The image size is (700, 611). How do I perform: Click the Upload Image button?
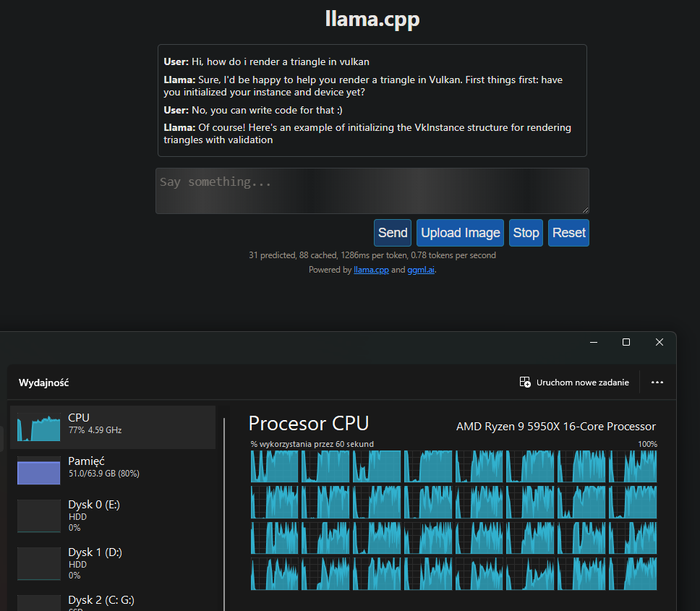(460, 232)
